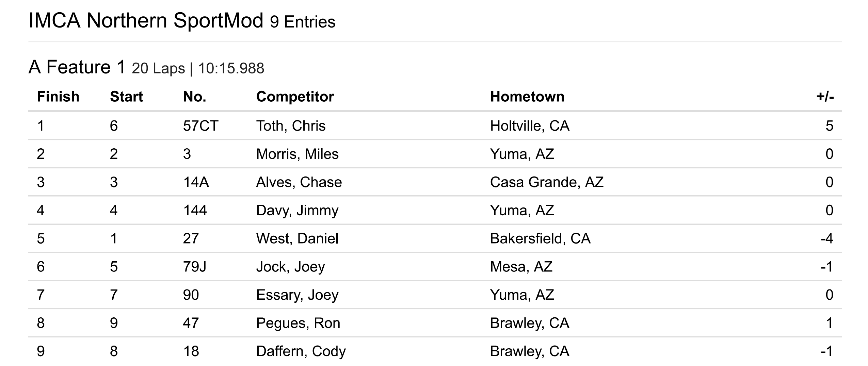Click on Jock, Joey entry
Screen dimensions: 868x366
click(x=290, y=267)
